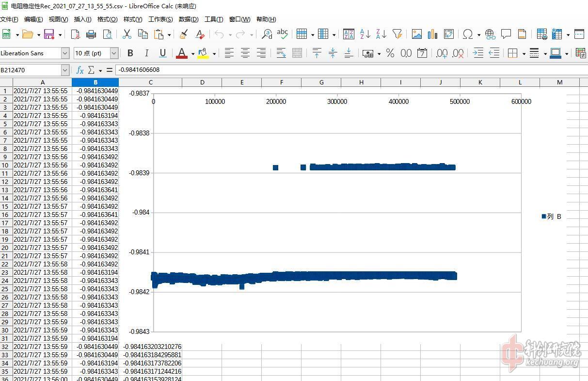Open the 编辑(E) menu
The height and width of the screenshot is (381, 588).
[33, 19]
